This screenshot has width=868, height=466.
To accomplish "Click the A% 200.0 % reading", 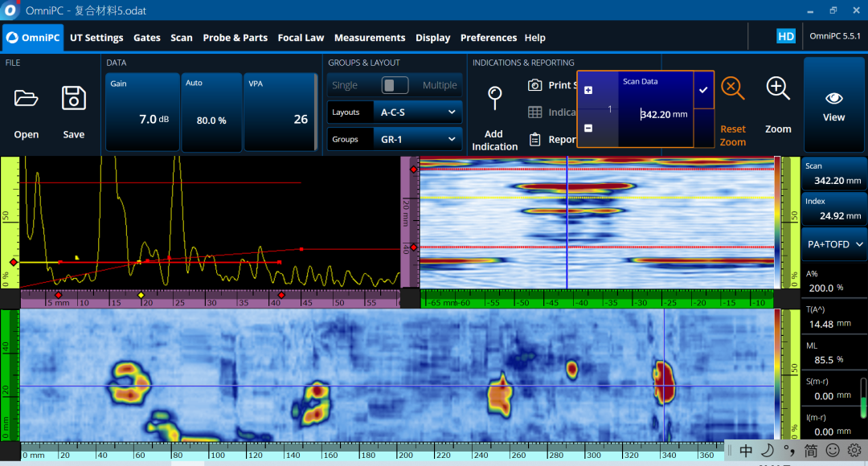I will click(x=834, y=281).
